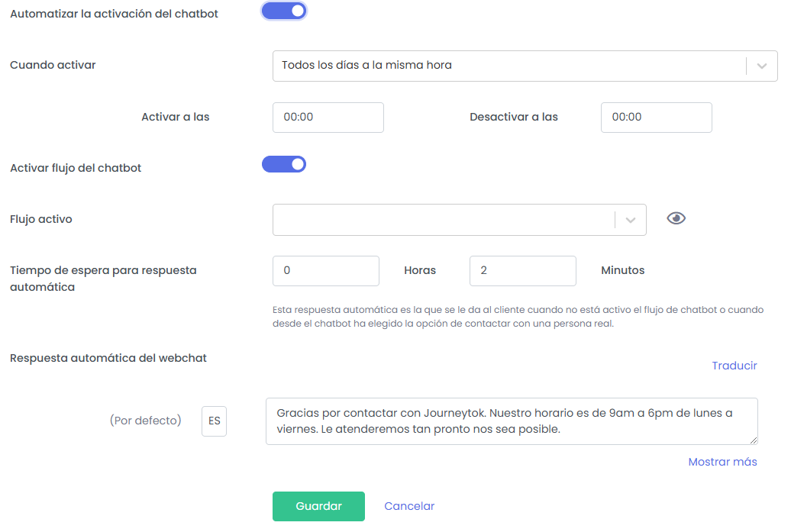Expand 'Flujo activo' using its chevron arrow

(631, 220)
